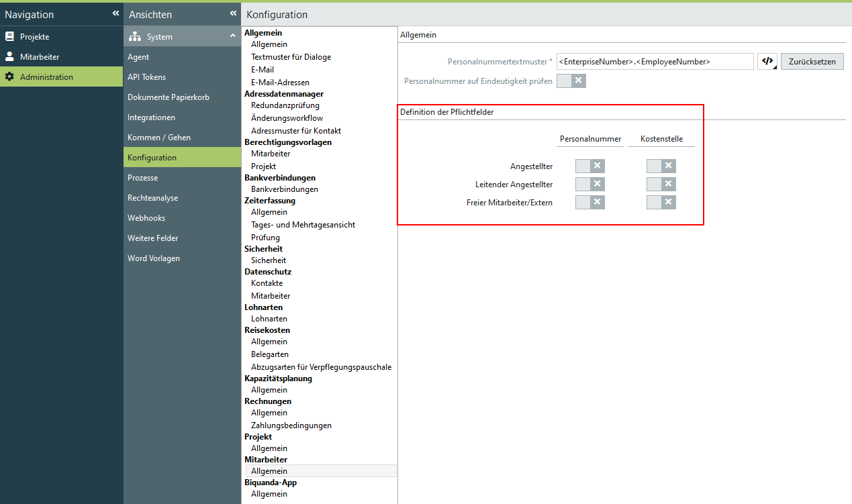Select Textmuster für Dialoge tree item

(x=291, y=57)
